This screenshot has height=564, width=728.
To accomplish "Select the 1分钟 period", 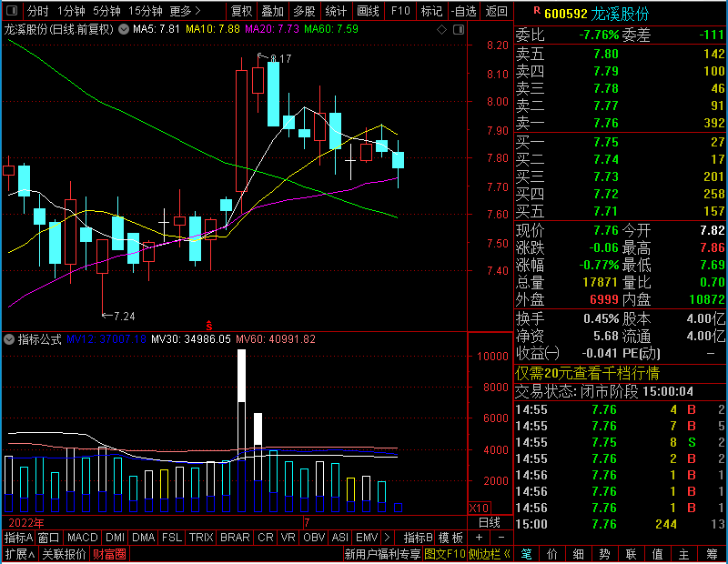I will point(71,11).
